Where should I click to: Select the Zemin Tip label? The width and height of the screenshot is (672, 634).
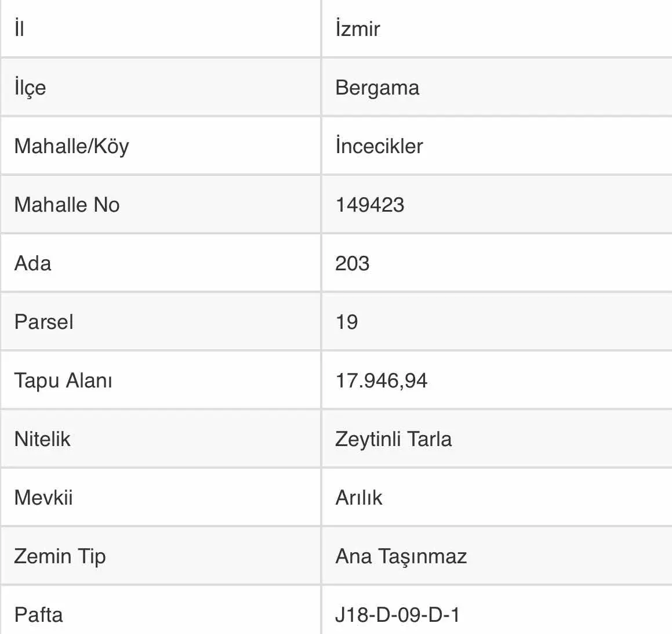click(x=60, y=557)
